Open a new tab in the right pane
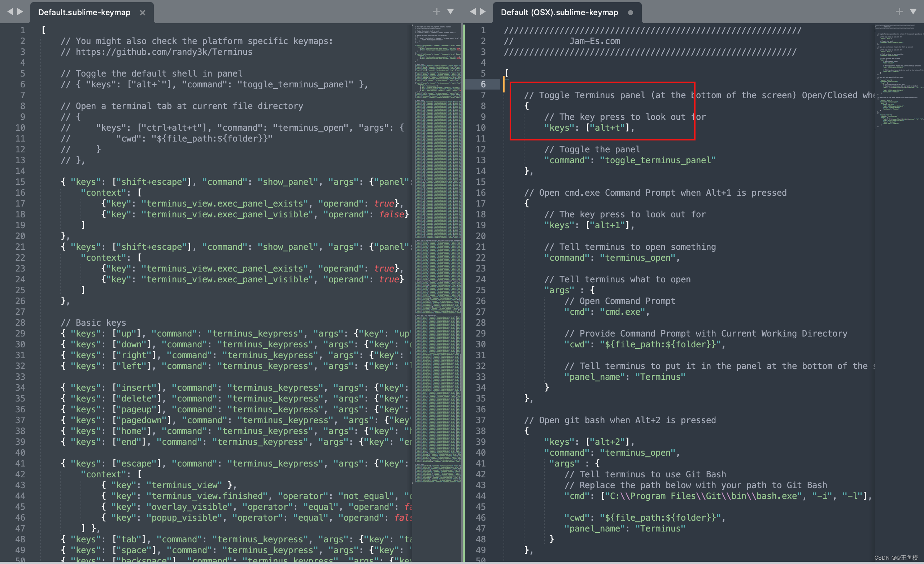 899,11
